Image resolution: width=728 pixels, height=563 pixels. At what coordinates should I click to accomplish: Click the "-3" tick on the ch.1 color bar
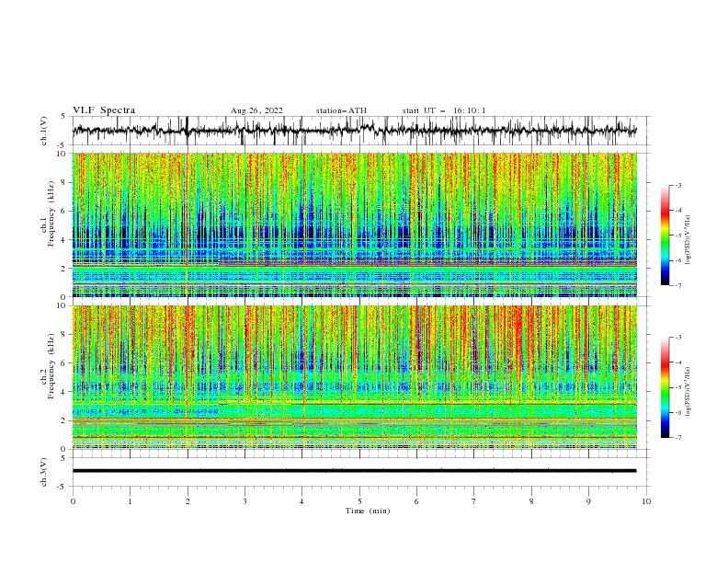tap(677, 185)
